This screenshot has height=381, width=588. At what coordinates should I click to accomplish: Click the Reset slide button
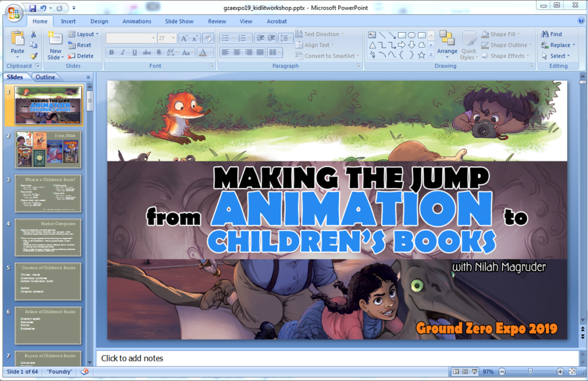[79, 45]
